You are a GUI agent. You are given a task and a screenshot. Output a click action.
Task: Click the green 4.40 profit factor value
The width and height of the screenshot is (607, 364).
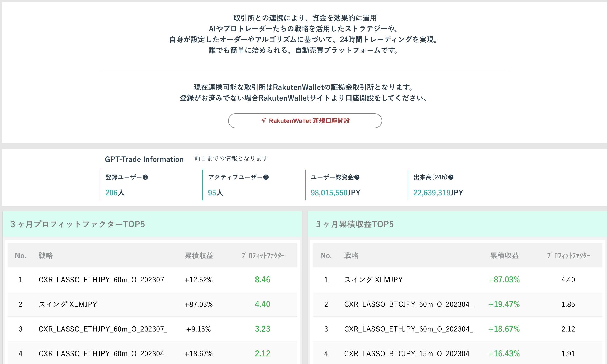pos(262,304)
